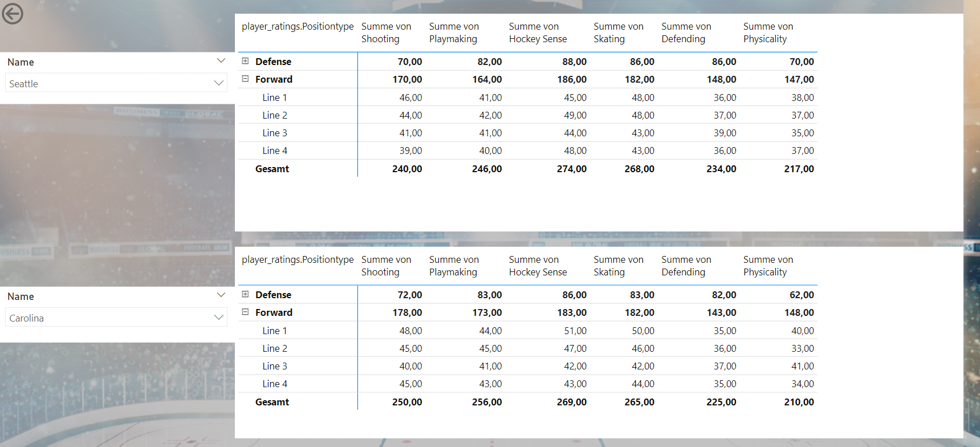The width and height of the screenshot is (980, 447).
Task: Sort bottom table by Summe von Defending
Action: [x=686, y=266]
